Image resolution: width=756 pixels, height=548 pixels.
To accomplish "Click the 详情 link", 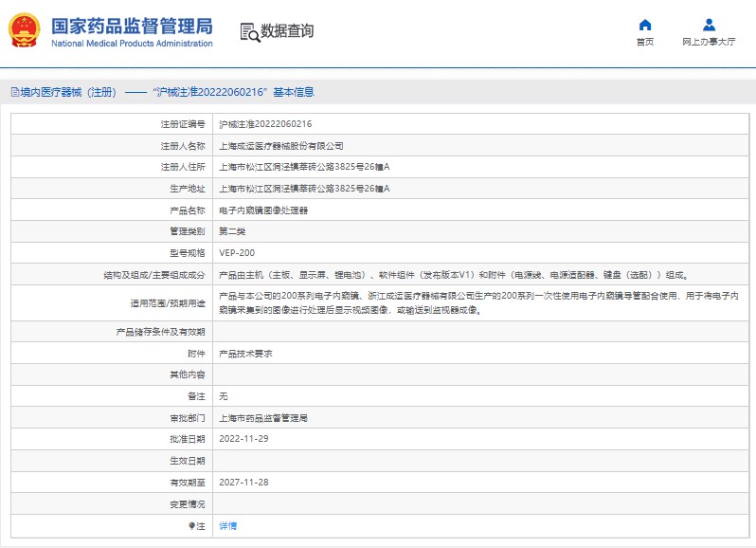I will [x=228, y=525].
